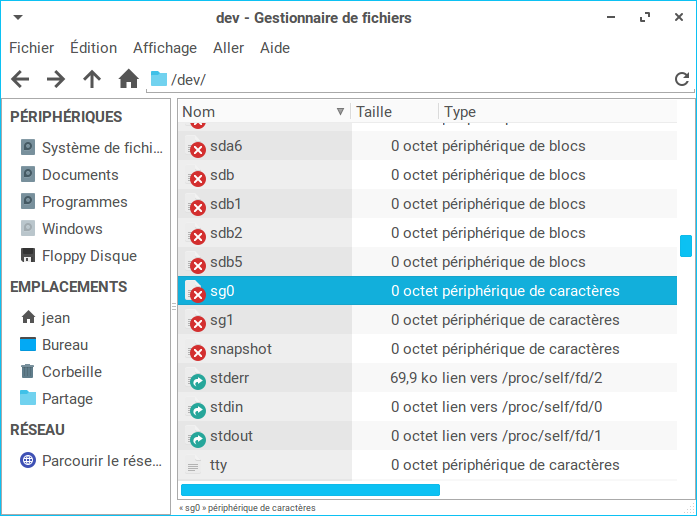Select Parcourir le réseau in the sidebar

(x=101, y=461)
